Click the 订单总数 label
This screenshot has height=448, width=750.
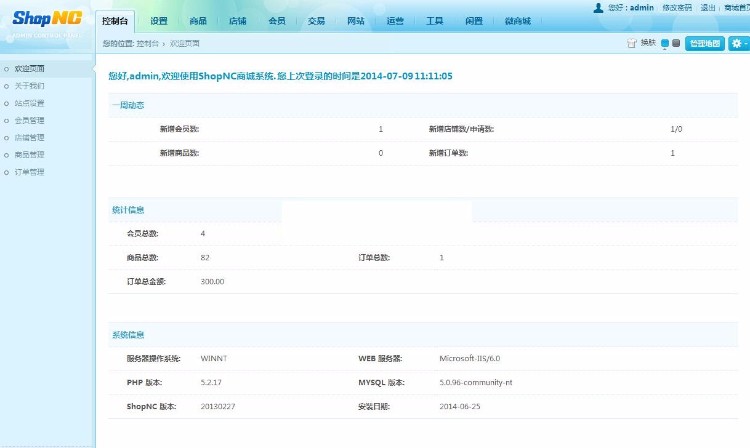pyautogui.click(x=374, y=257)
